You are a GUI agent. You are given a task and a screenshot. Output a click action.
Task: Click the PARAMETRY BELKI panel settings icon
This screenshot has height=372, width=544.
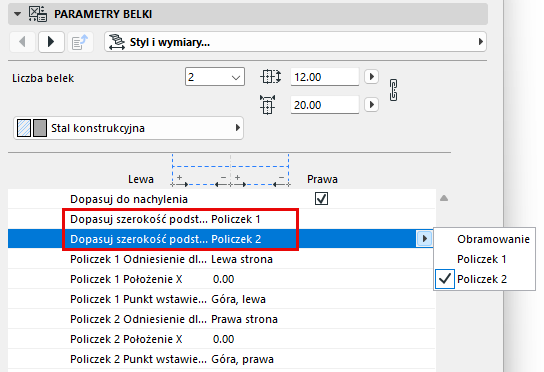pyautogui.click(x=38, y=14)
